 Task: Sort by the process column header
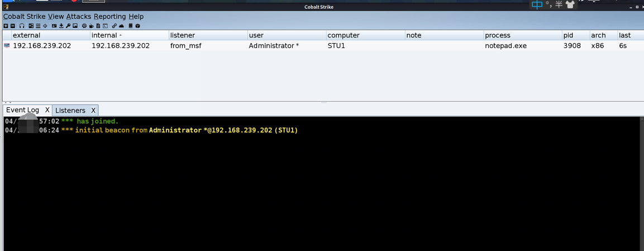click(x=523, y=35)
